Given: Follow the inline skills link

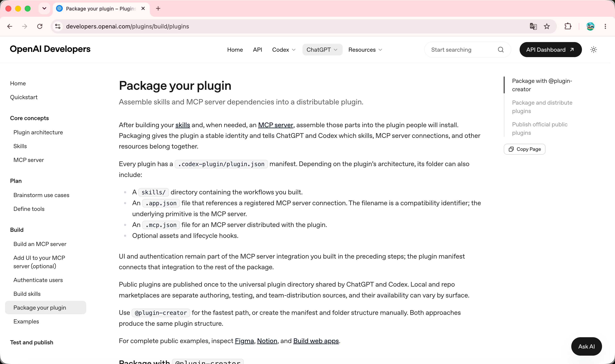Looking at the screenshot, I should coord(183,125).
